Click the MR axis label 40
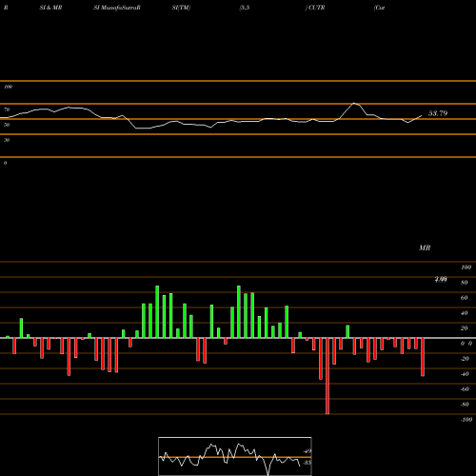Viewport: 476px width, 476px height. [465, 313]
